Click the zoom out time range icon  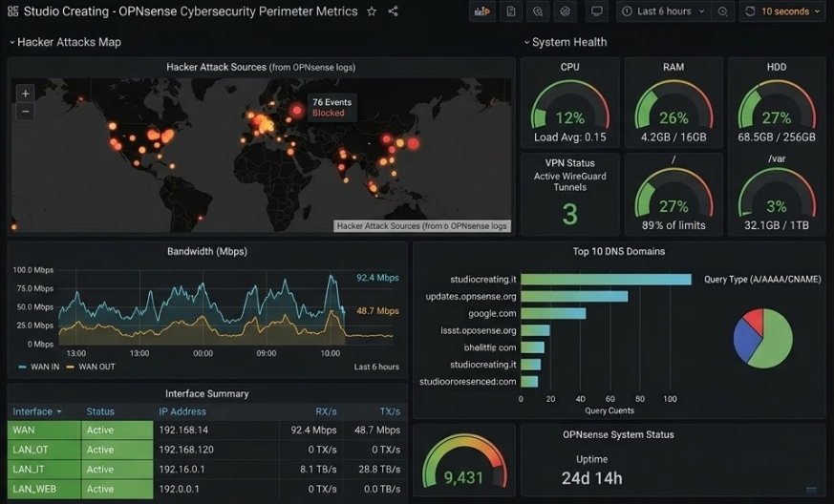click(x=722, y=11)
